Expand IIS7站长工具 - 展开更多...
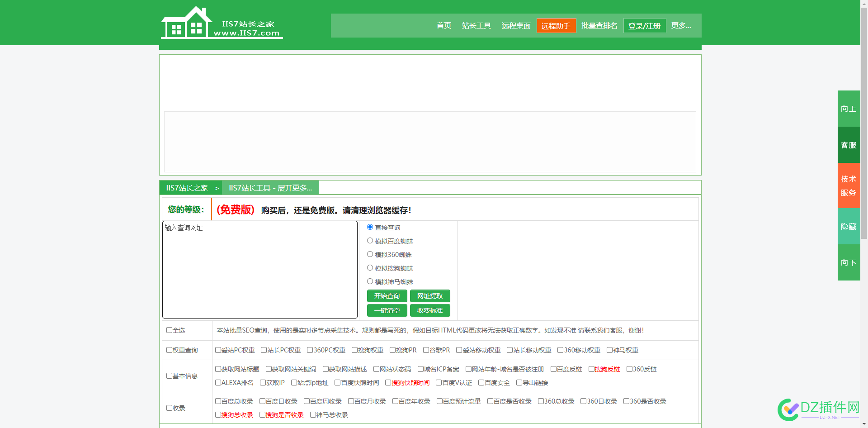Screen dimensions: 868x428 click(x=270, y=188)
